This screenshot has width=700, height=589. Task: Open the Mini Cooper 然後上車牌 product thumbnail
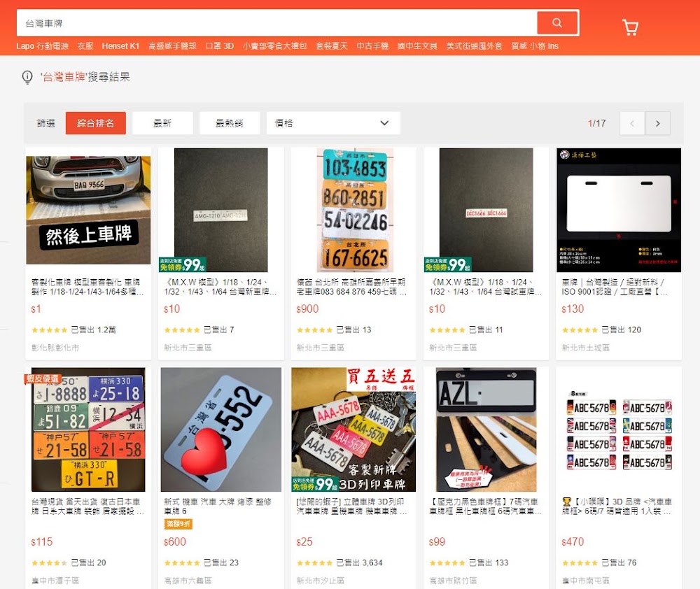(x=88, y=210)
